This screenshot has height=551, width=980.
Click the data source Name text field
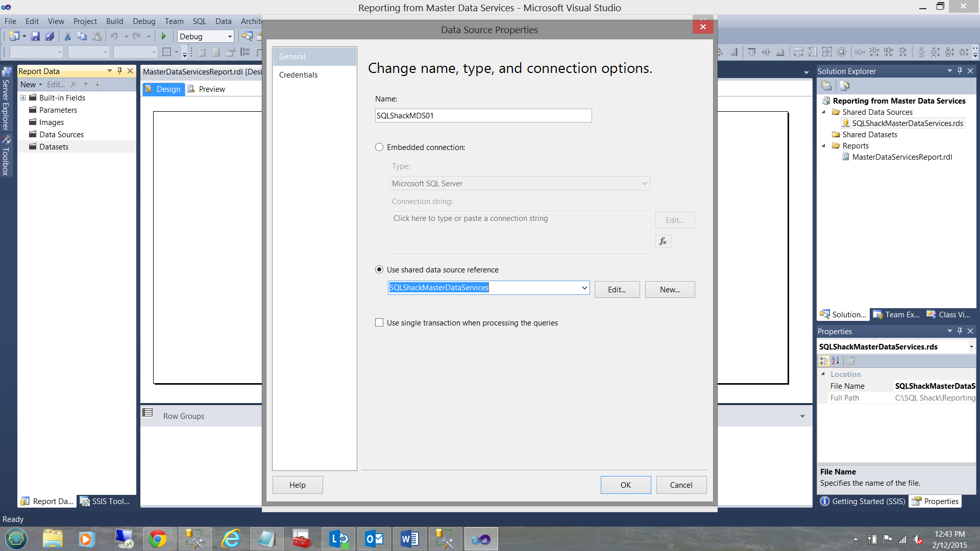point(483,116)
